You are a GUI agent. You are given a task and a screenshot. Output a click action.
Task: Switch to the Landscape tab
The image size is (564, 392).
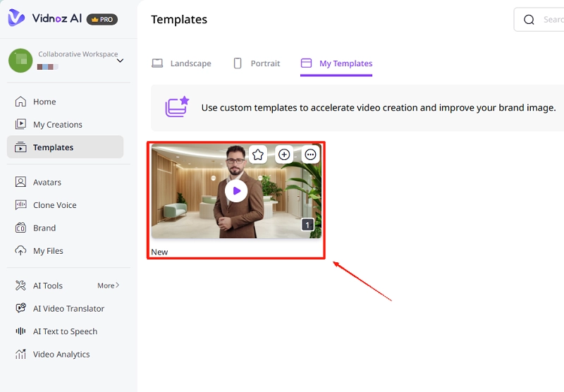tap(182, 63)
